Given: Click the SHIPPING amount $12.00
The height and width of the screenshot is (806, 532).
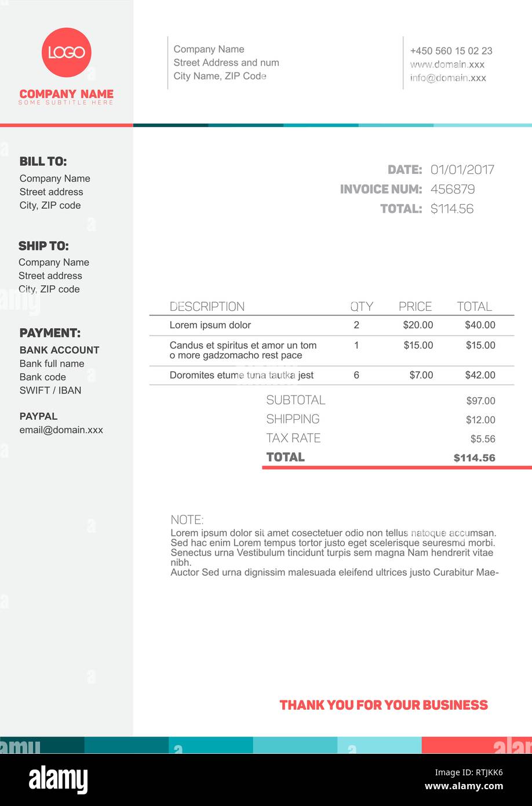Looking at the screenshot, I should (x=481, y=420).
